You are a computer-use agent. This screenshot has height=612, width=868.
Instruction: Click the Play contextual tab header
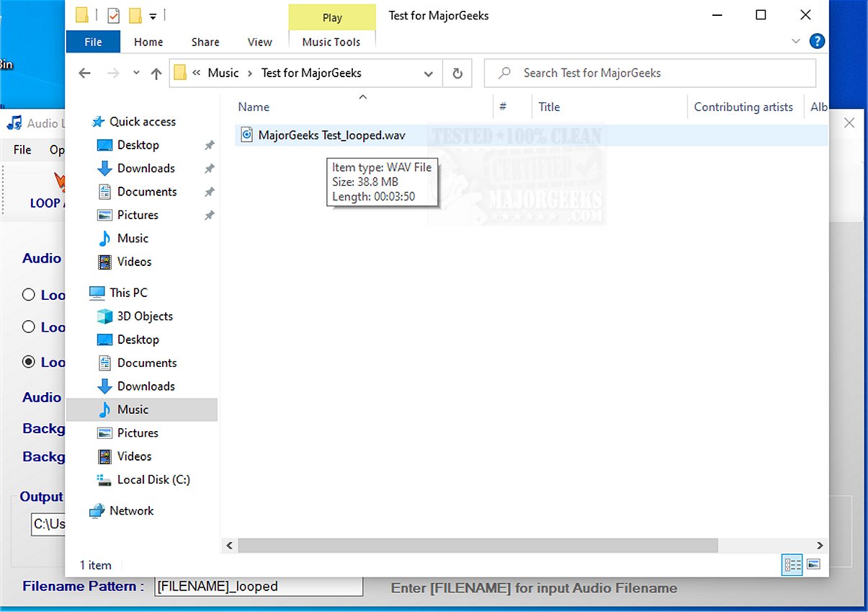332,17
